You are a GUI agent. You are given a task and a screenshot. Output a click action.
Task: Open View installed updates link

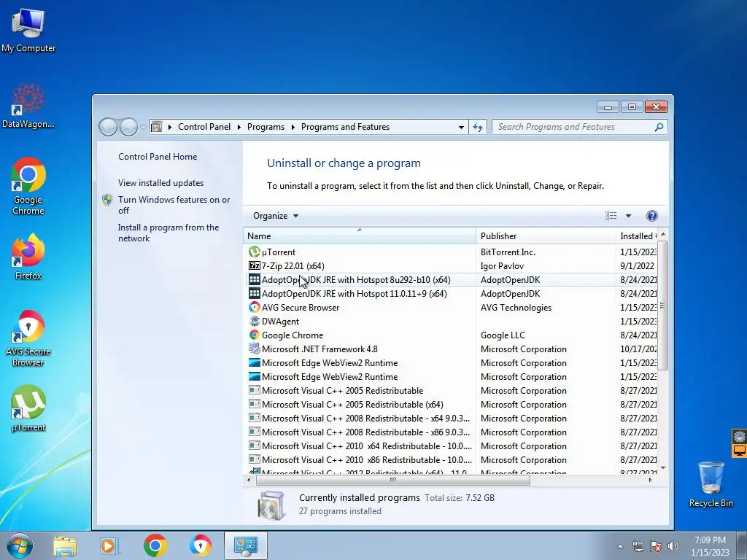pos(160,183)
